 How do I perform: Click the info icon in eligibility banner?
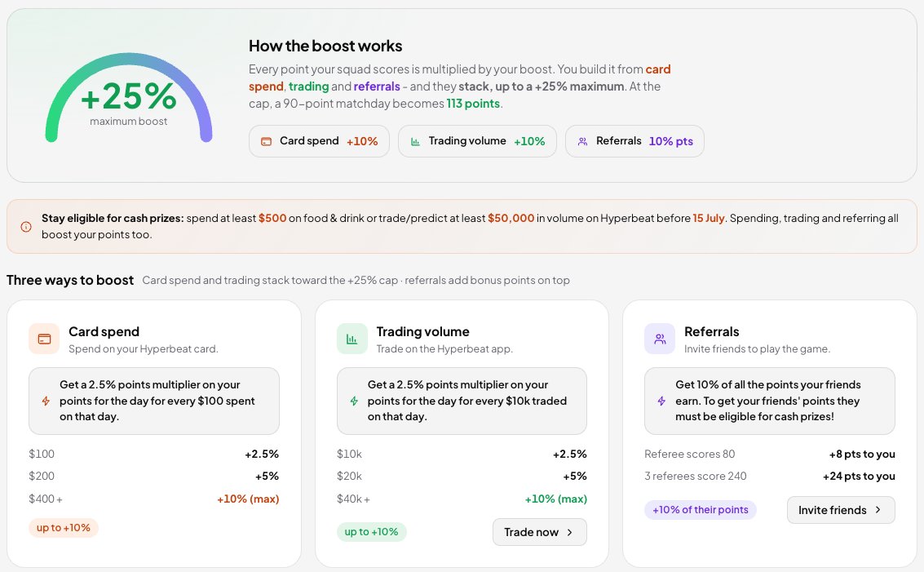[26, 227]
